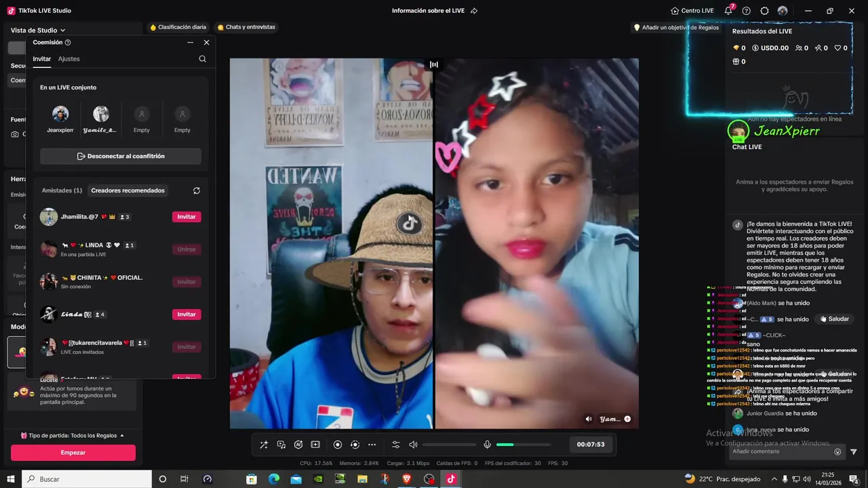868x488 pixels.
Task: Mute the speaker volume icon
Action: pos(413,445)
